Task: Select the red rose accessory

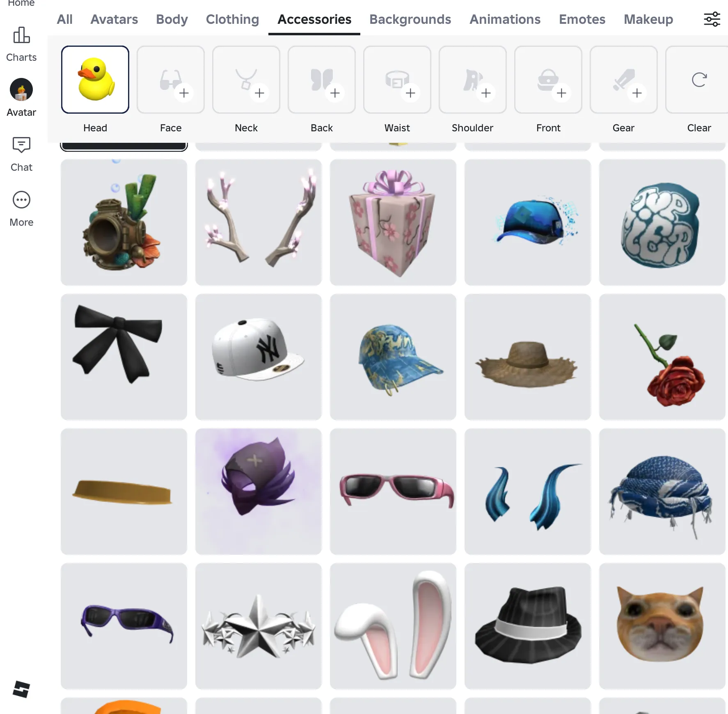Action: coord(662,357)
